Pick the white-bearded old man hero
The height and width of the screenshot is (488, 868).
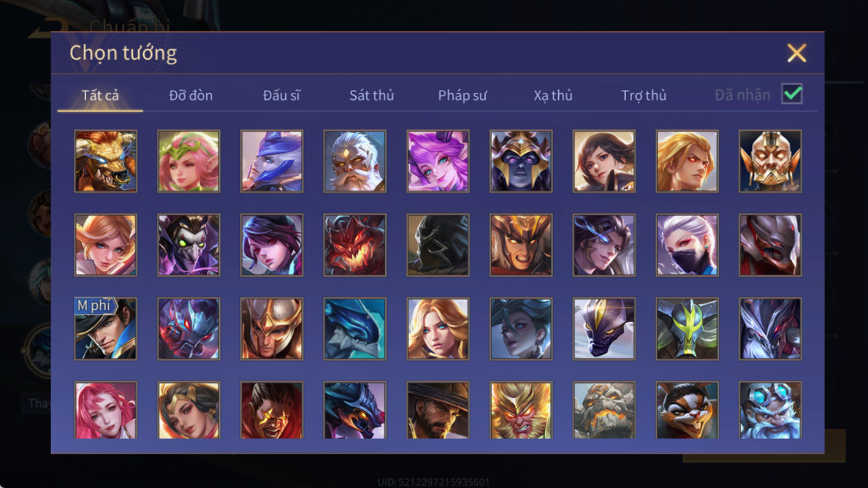pos(355,161)
